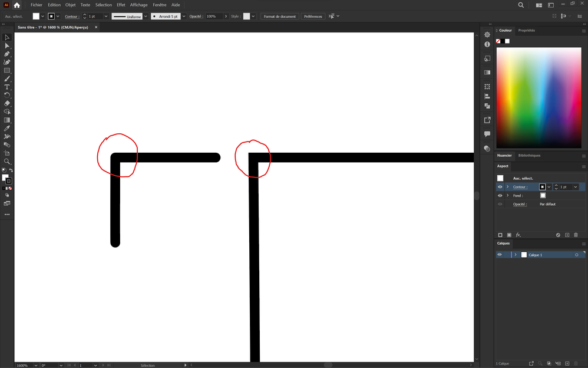Hide the Calque 1 layer
The width and height of the screenshot is (588, 368).
(x=500, y=255)
